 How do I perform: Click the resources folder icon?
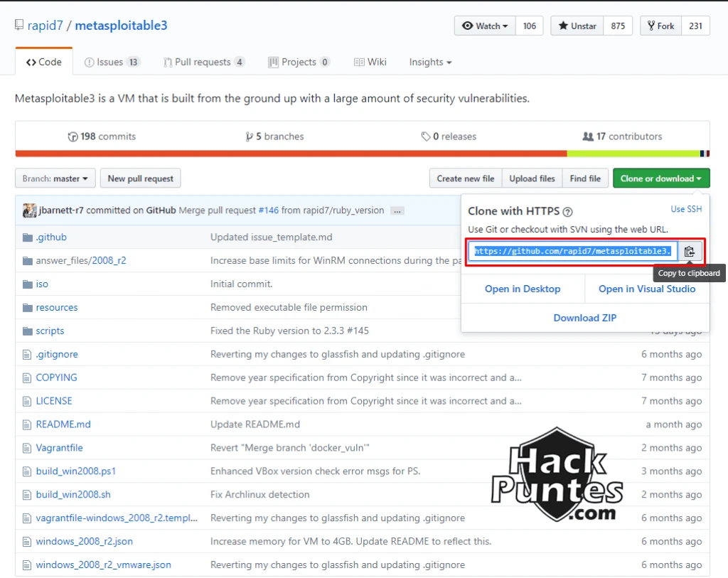coord(28,307)
